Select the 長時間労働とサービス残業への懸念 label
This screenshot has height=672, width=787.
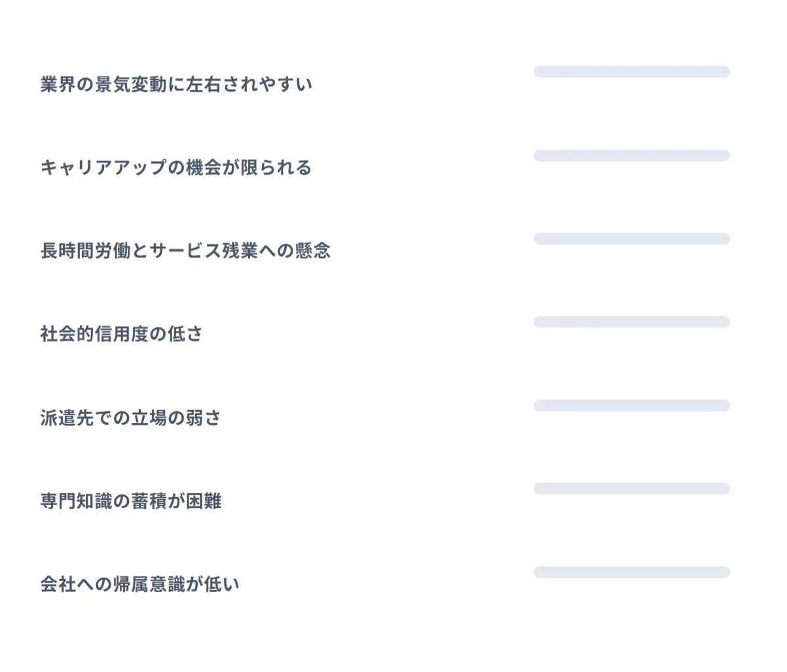(x=185, y=251)
